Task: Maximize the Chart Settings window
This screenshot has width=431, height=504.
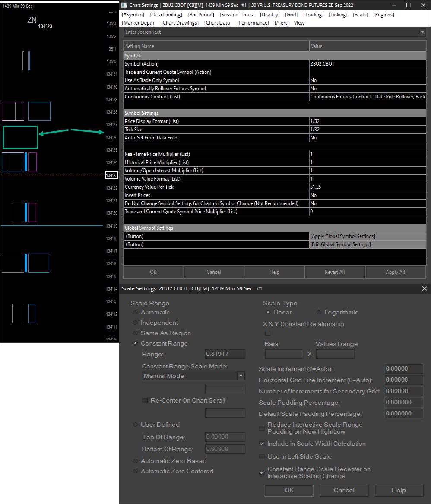Action: tap(408, 5)
